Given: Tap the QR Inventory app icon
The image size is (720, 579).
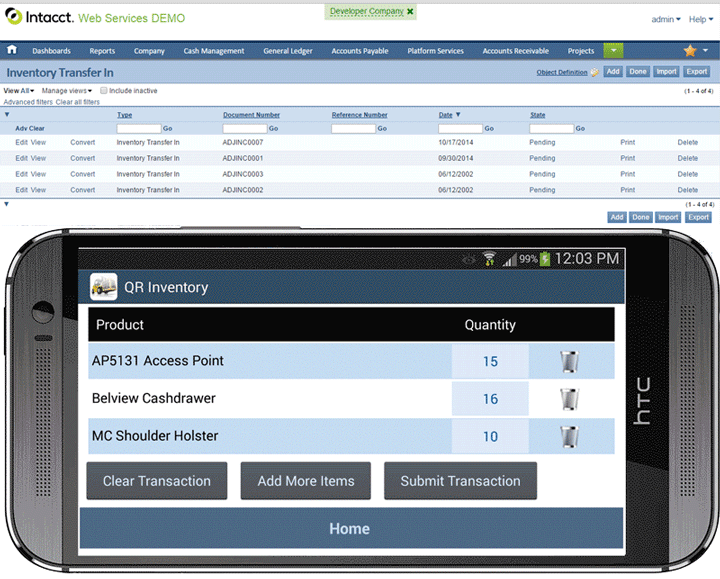Looking at the screenshot, I should pos(103,287).
